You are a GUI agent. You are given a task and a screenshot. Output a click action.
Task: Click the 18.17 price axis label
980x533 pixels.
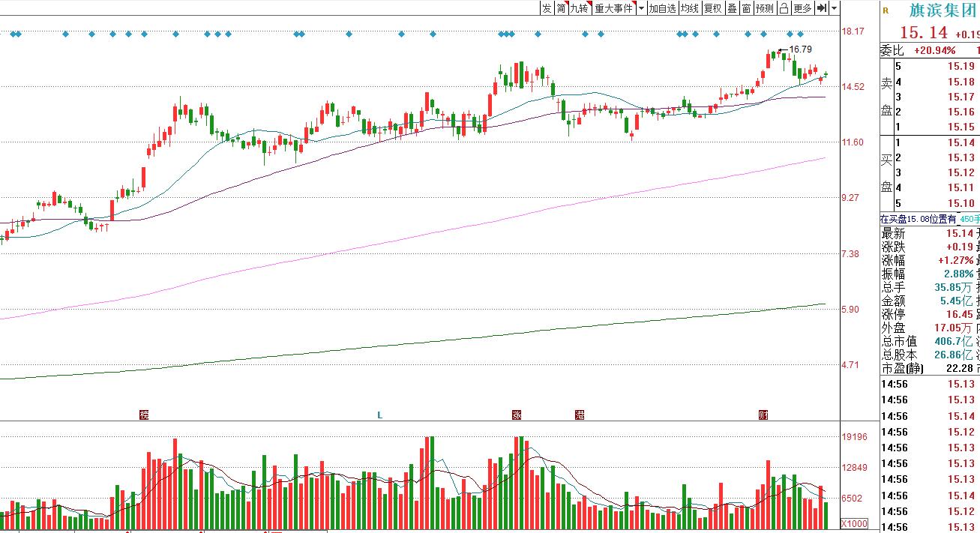[x=853, y=31]
